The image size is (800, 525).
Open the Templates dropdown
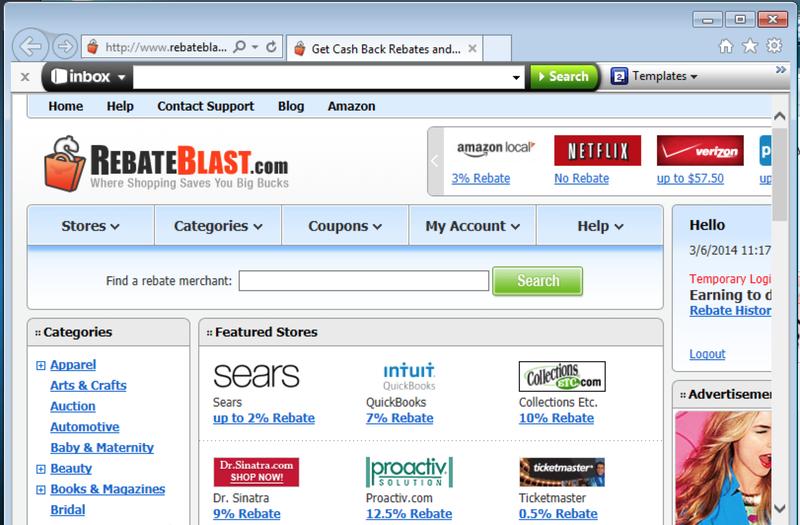point(694,77)
